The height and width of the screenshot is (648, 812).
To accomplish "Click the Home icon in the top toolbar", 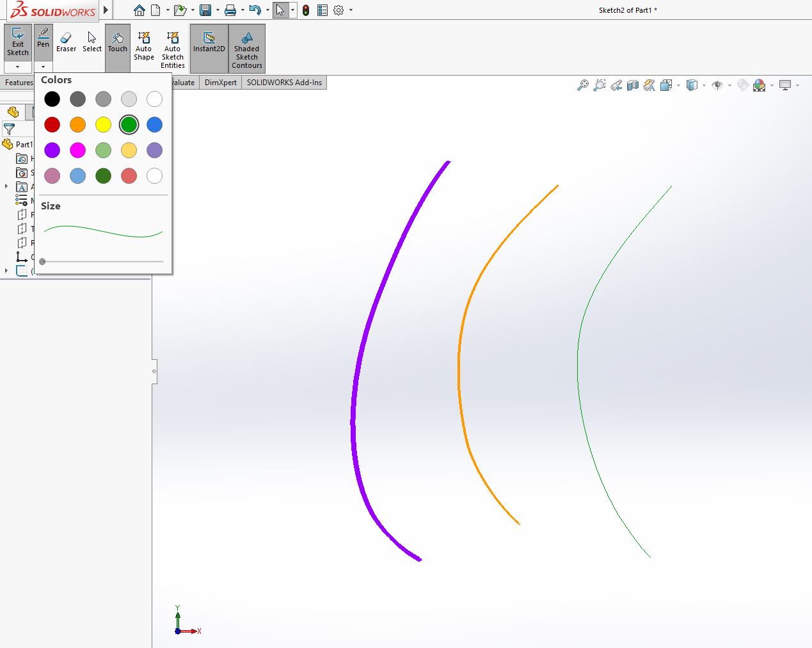I will pyautogui.click(x=139, y=10).
